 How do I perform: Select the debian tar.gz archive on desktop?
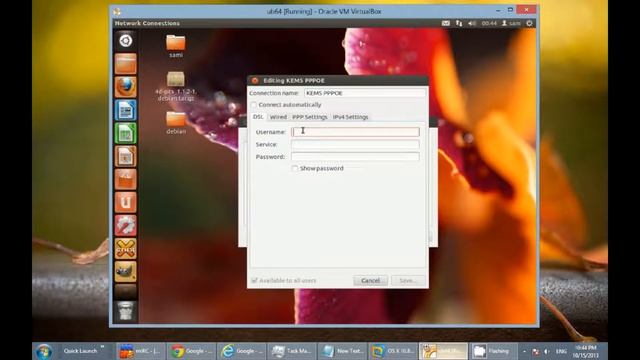176,87
